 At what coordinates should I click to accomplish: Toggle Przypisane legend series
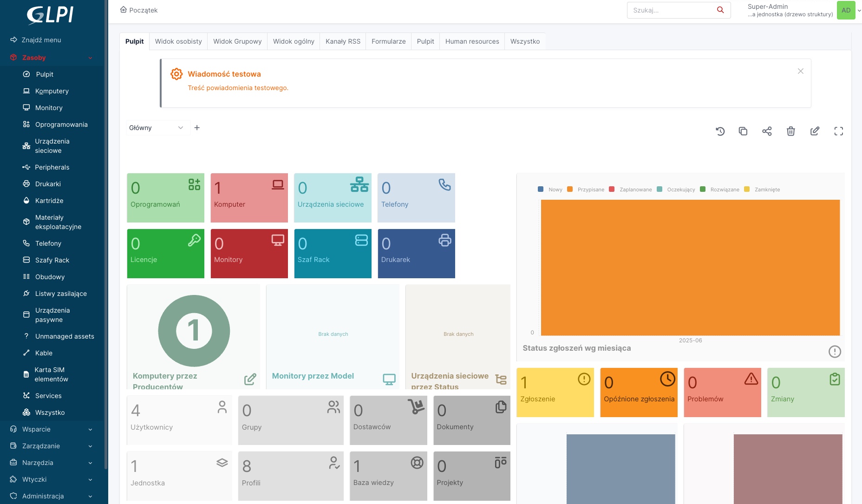pyautogui.click(x=586, y=190)
